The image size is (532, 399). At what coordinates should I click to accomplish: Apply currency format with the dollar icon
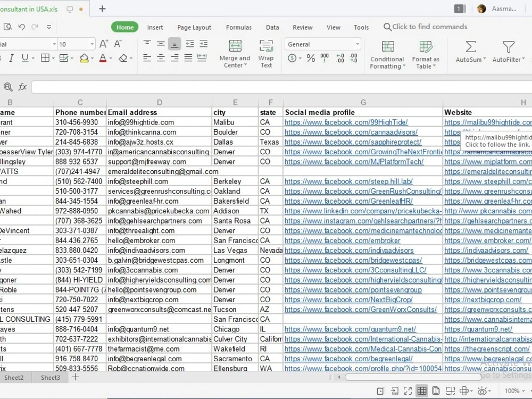pyautogui.click(x=292, y=58)
